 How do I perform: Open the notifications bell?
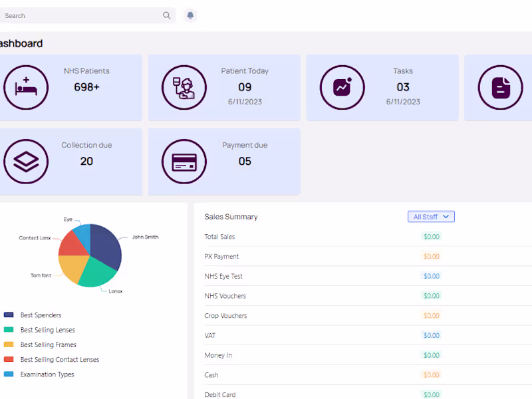[x=190, y=15]
